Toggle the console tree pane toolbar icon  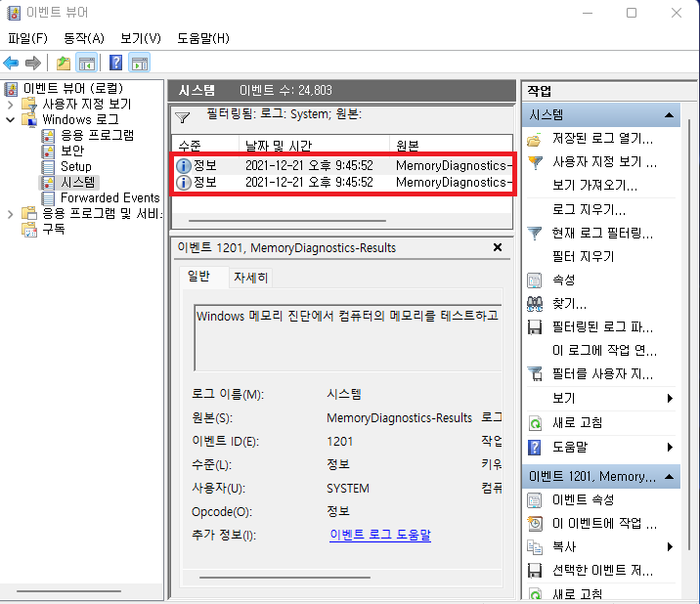click(87, 63)
